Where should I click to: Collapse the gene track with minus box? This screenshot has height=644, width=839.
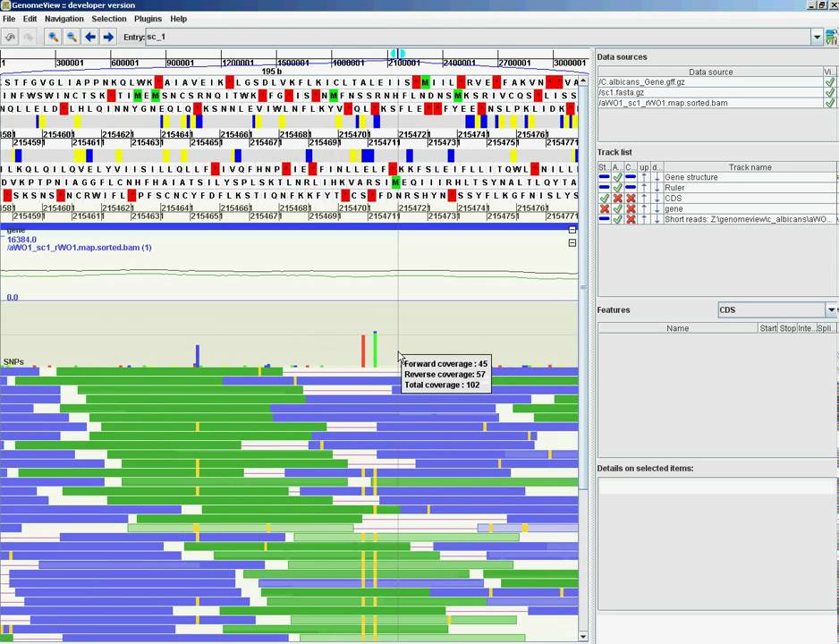572,230
